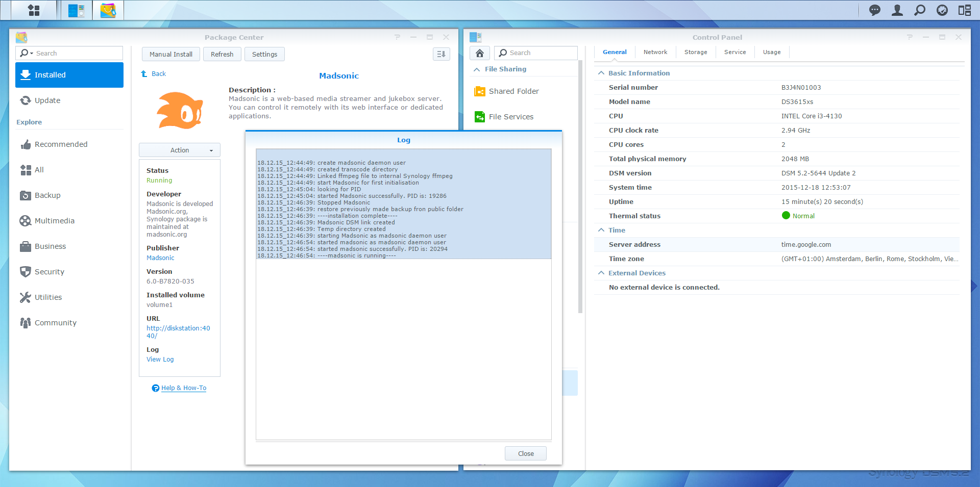Switch to Control Panel taskbar icon

click(77, 10)
